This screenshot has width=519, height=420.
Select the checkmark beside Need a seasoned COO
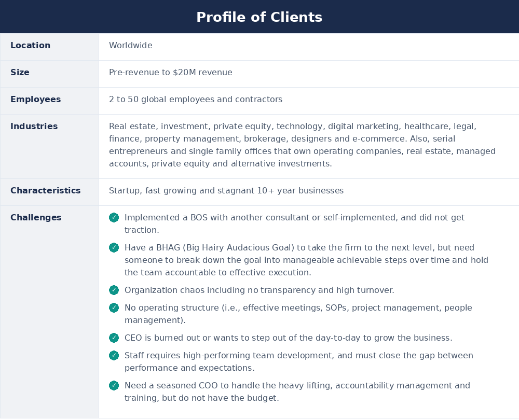(114, 386)
